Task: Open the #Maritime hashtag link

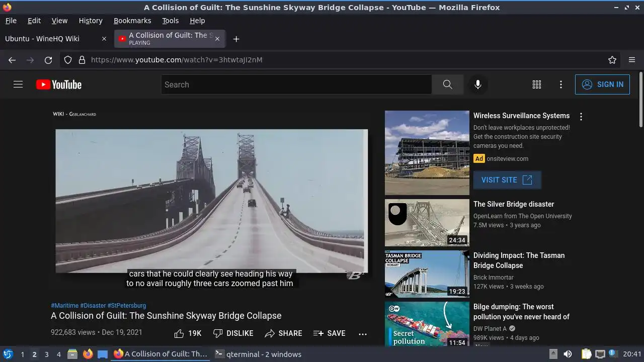Action: (x=64, y=305)
